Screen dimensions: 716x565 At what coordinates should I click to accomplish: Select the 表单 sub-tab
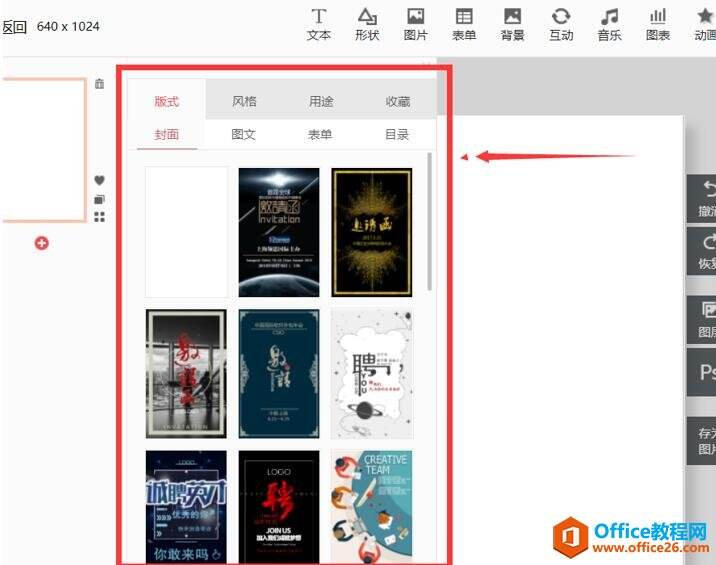click(320, 134)
